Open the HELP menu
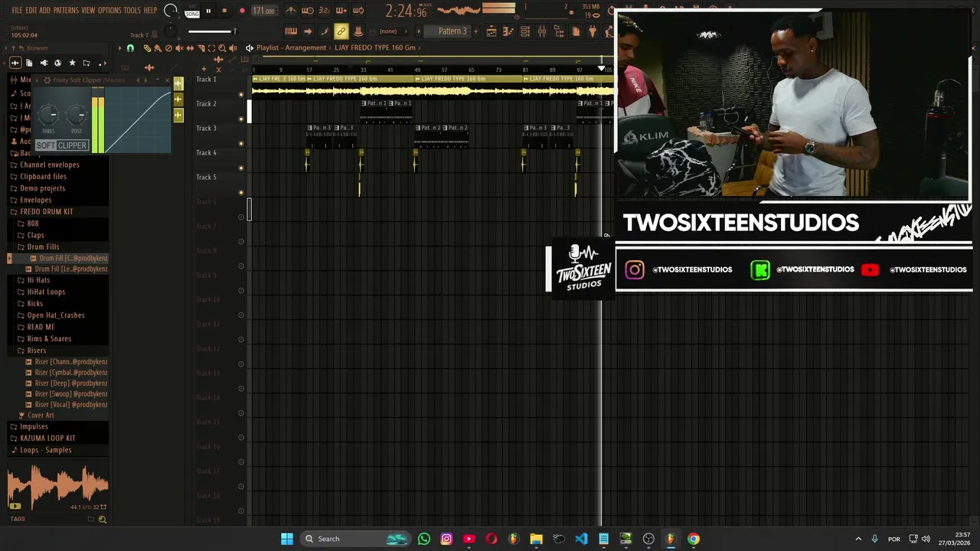980x551 pixels. (x=150, y=11)
